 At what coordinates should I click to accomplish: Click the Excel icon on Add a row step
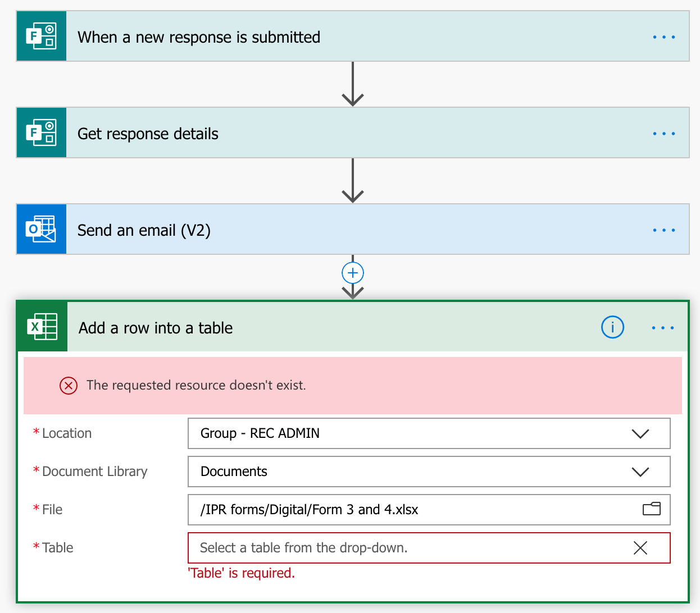[x=42, y=327]
